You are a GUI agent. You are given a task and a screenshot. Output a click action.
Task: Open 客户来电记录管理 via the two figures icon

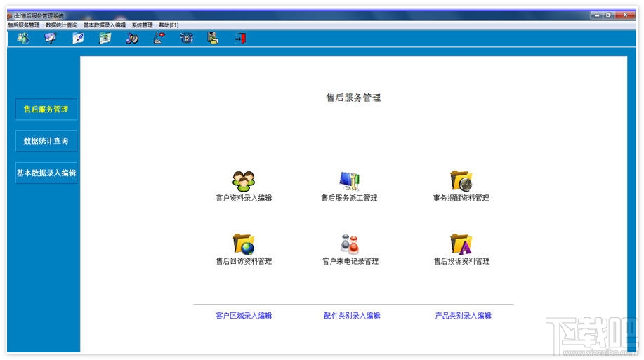(x=350, y=244)
